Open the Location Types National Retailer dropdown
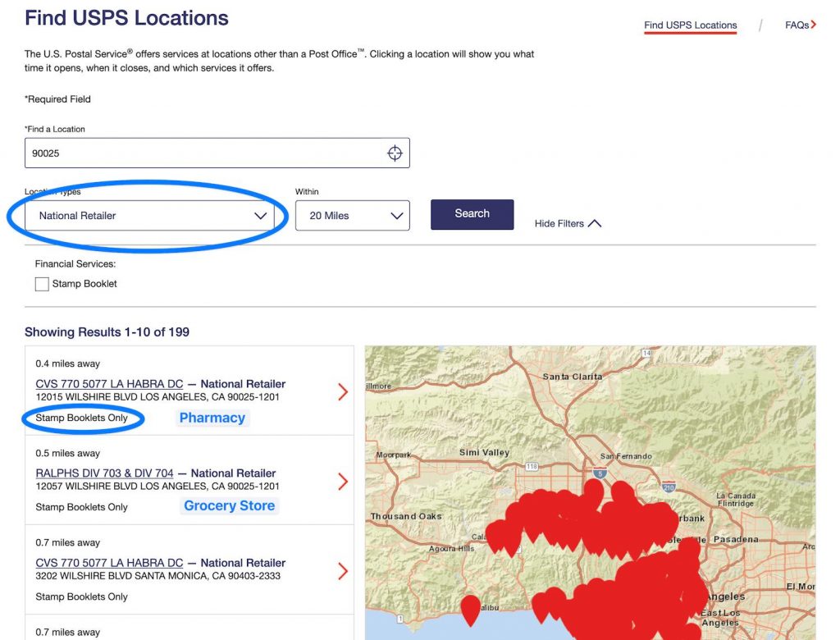 tap(148, 216)
